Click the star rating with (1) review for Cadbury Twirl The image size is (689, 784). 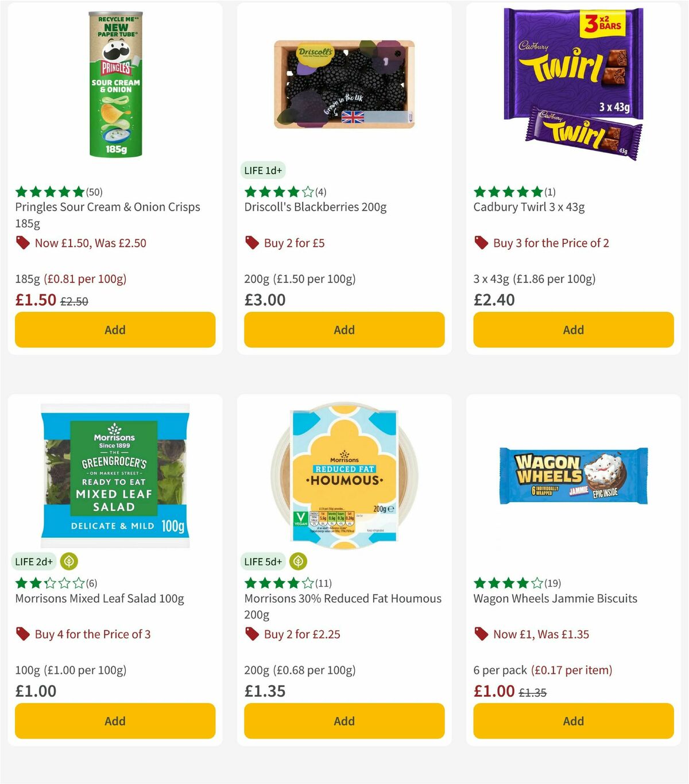point(508,192)
